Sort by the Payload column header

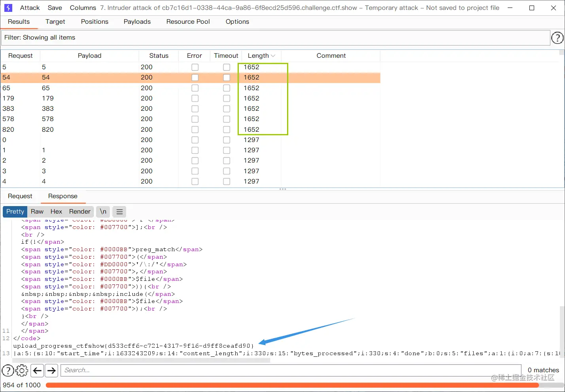click(89, 56)
